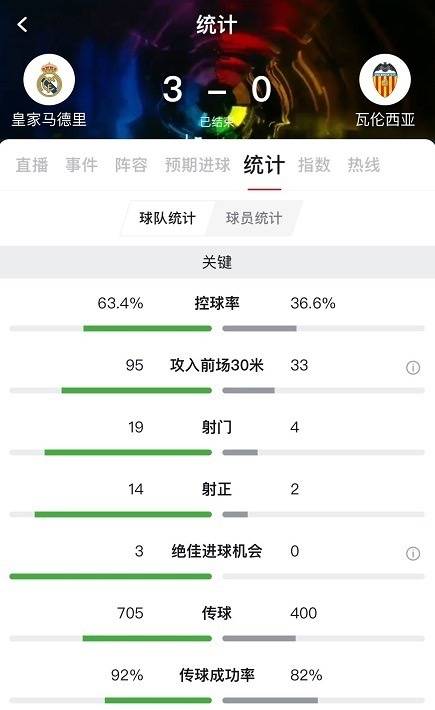Tap the back arrow icon
This screenshot has height=710, width=435.
[22, 24]
